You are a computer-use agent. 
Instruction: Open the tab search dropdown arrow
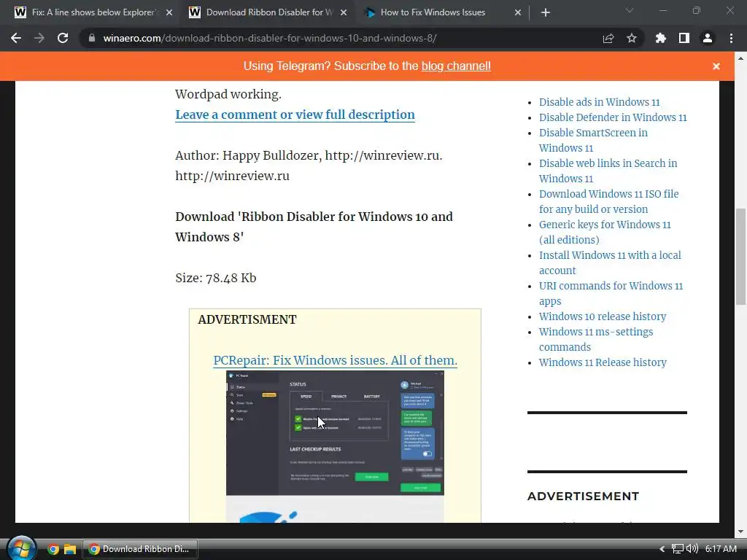click(x=630, y=10)
